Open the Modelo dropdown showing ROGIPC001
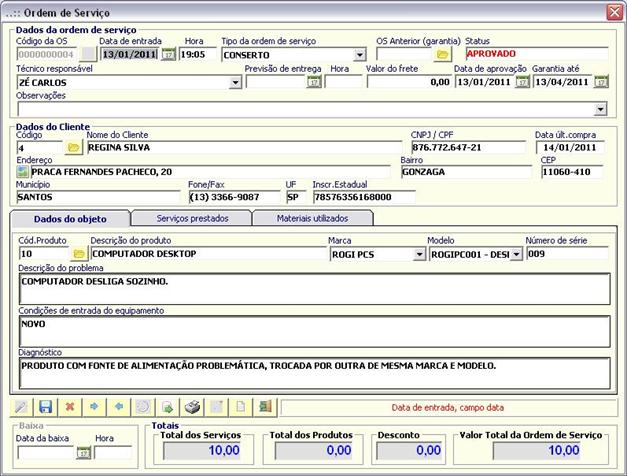 517,254
